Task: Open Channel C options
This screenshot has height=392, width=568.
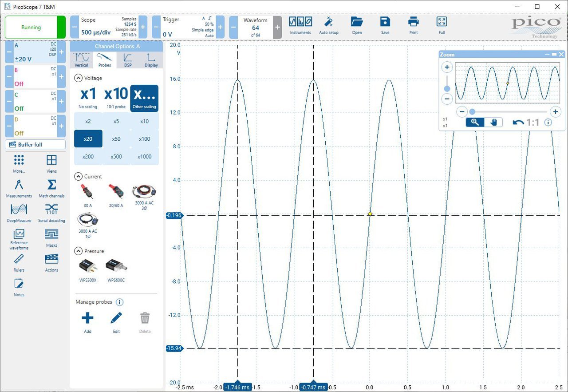Action: coord(35,101)
